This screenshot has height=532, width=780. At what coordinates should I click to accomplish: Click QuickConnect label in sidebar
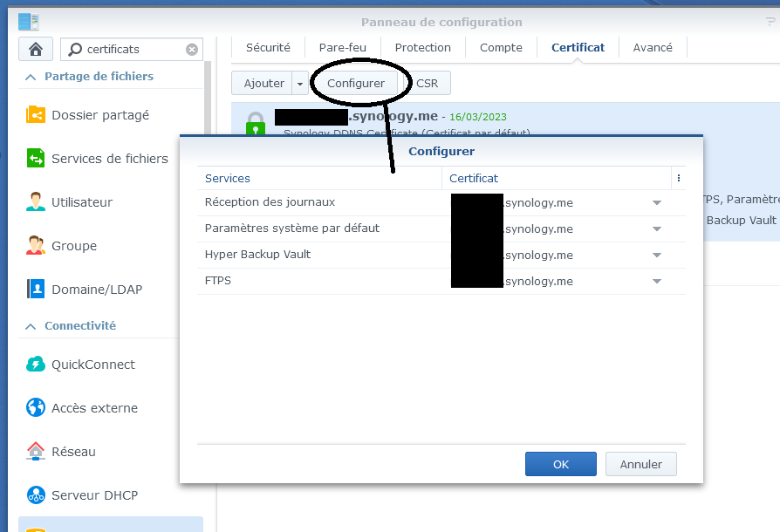[x=93, y=365]
